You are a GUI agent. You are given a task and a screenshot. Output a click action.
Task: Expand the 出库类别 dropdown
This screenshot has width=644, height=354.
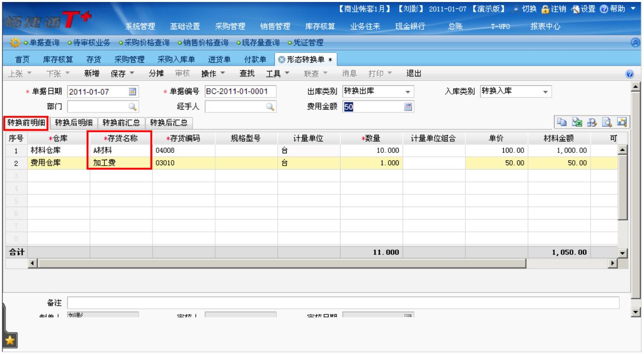[408, 91]
